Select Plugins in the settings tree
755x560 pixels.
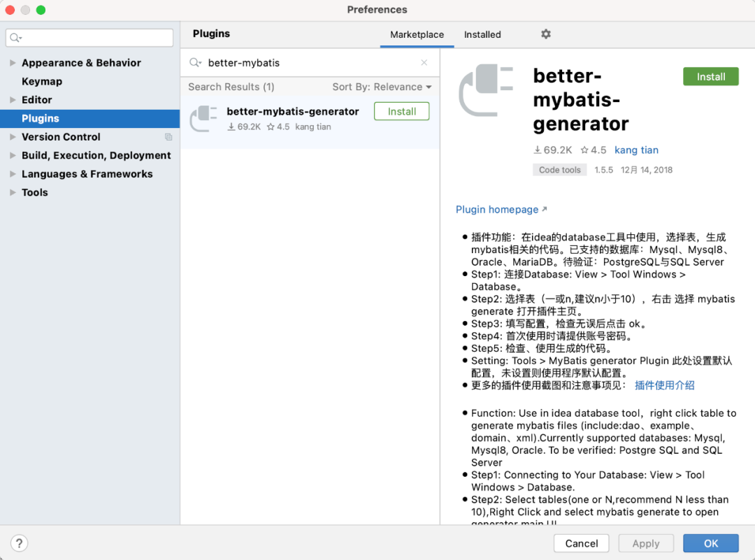click(x=89, y=118)
